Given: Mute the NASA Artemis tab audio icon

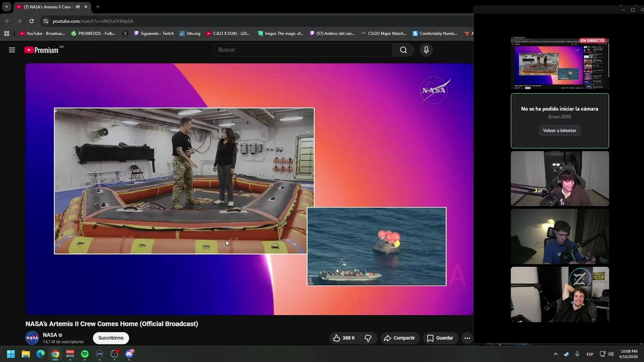Looking at the screenshot, I should click(77, 7).
